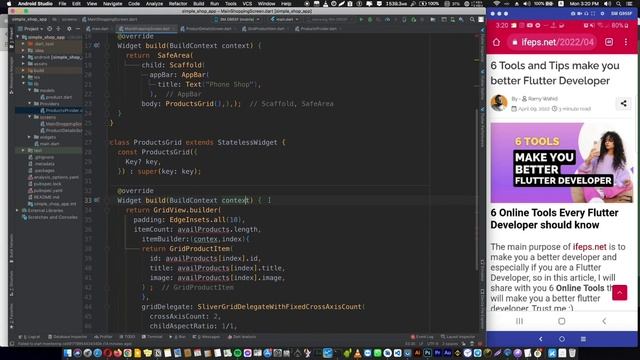Tap the browser home icon on phone
Viewport: 640px width, 360px height.
[496, 42]
